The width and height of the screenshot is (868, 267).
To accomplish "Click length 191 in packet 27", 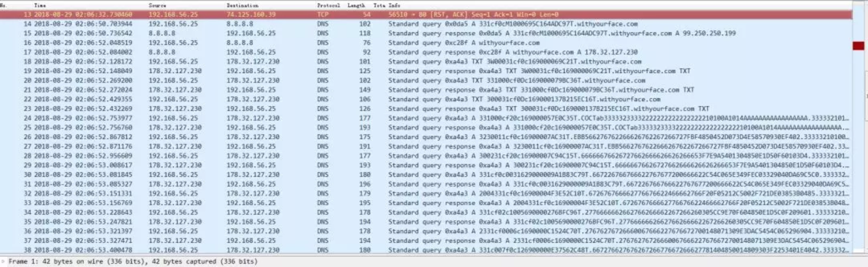I will 364,146.
